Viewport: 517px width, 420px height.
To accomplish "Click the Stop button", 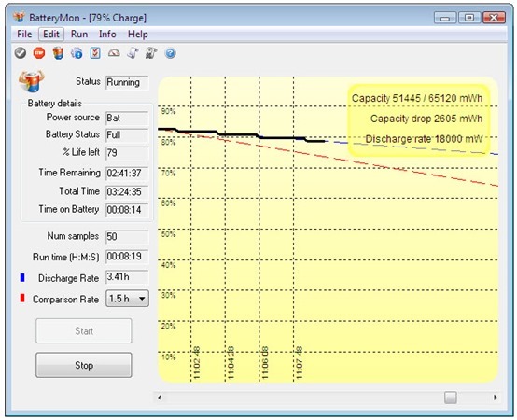I will [x=84, y=365].
